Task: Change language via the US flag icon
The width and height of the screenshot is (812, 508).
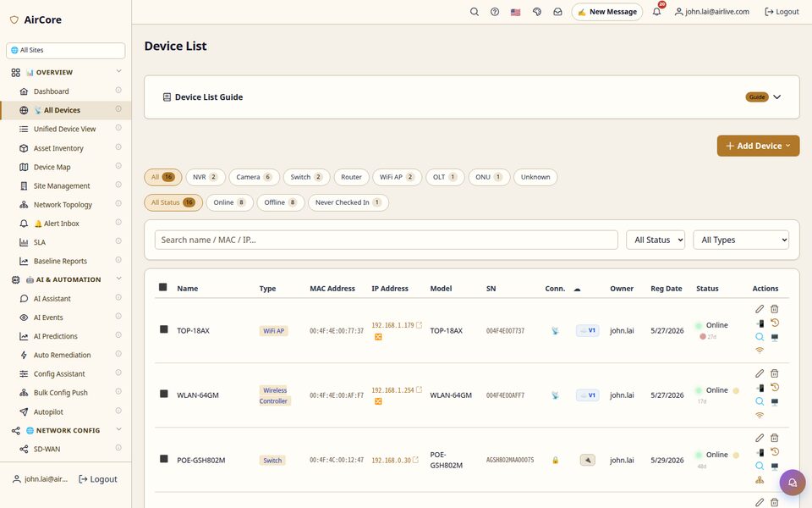Action: tap(515, 12)
